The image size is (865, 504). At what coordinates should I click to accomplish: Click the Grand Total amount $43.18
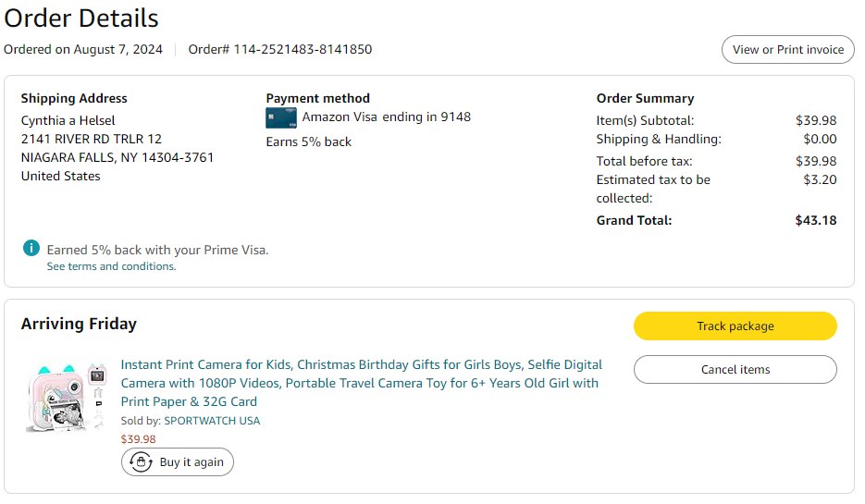point(815,220)
